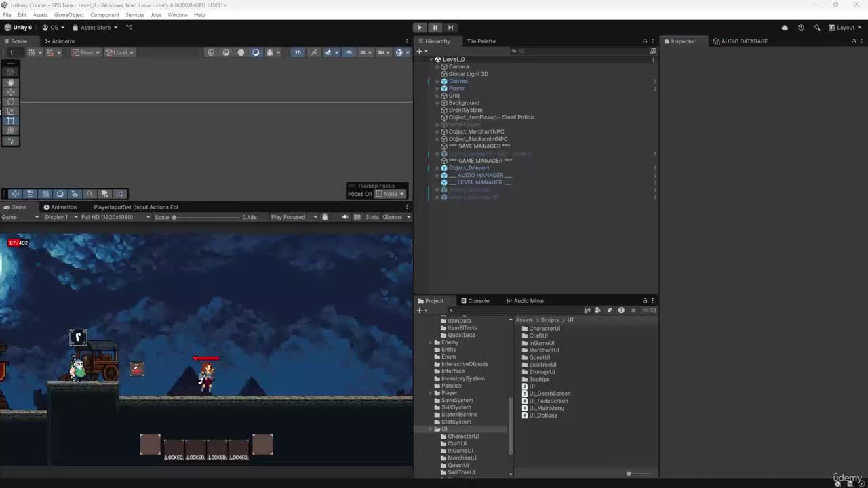The image size is (868, 488).
Task: Open the custom editor tools button
Action: pyautogui.click(x=11, y=140)
